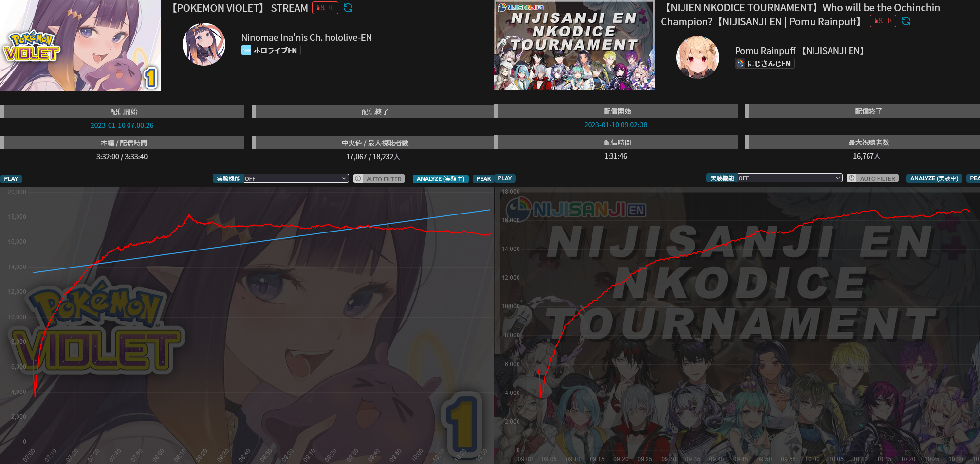Open the Pokemon Violet stream thumbnail

81,46
